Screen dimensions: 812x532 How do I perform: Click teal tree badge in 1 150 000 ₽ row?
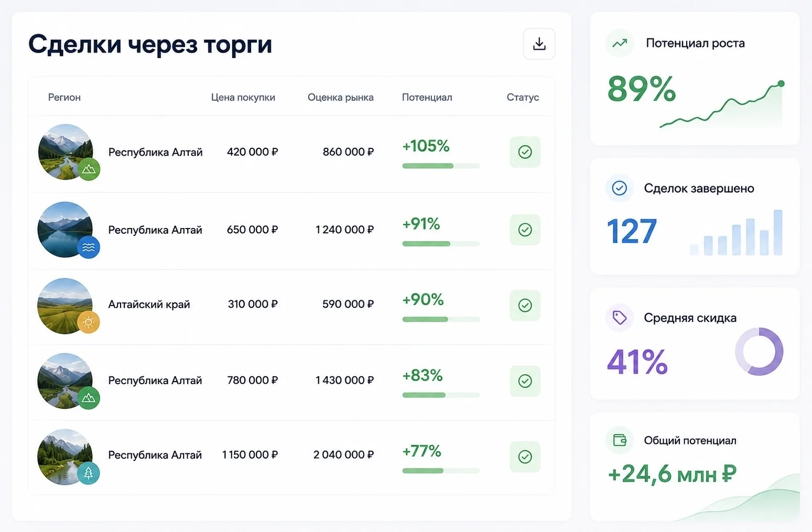(x=89, y=473)
